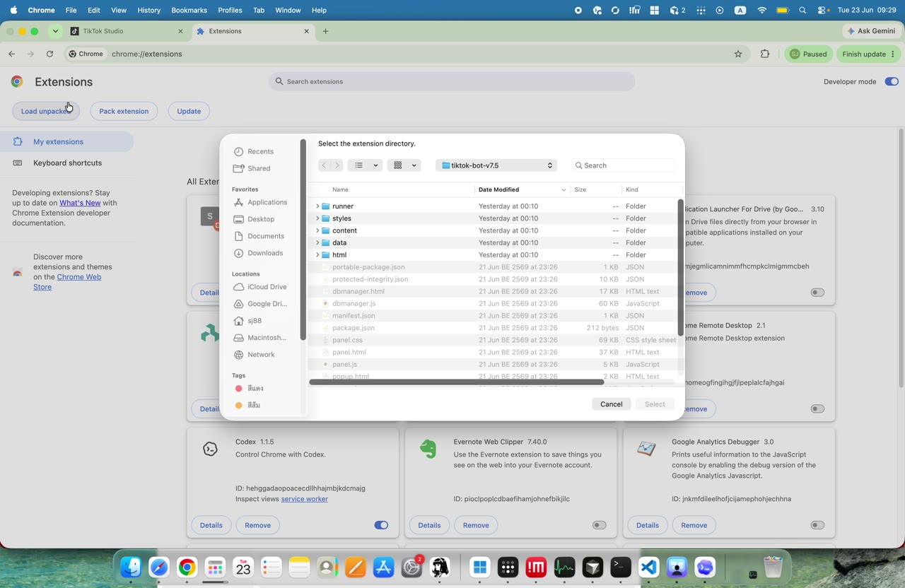This screenshot has width=905, height=588.
Task: Open Spotlight search from the menu bar
Action: tap(802, 10)
